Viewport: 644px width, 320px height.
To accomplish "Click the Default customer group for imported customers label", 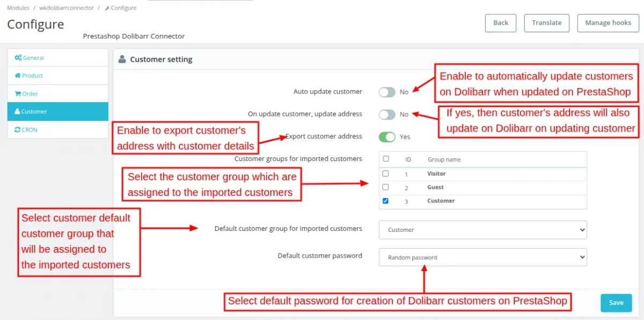I will point(288,229).
